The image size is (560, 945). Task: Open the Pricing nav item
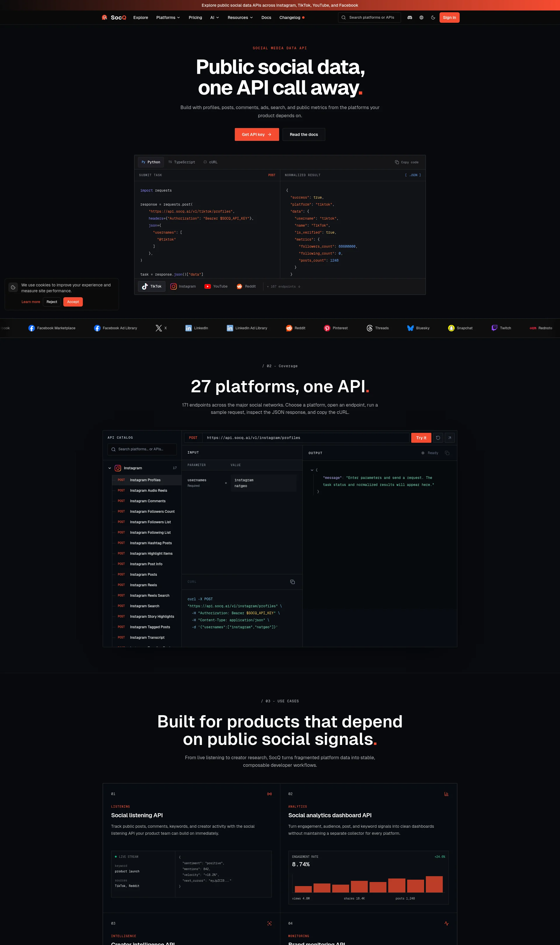tap(195, 17)
